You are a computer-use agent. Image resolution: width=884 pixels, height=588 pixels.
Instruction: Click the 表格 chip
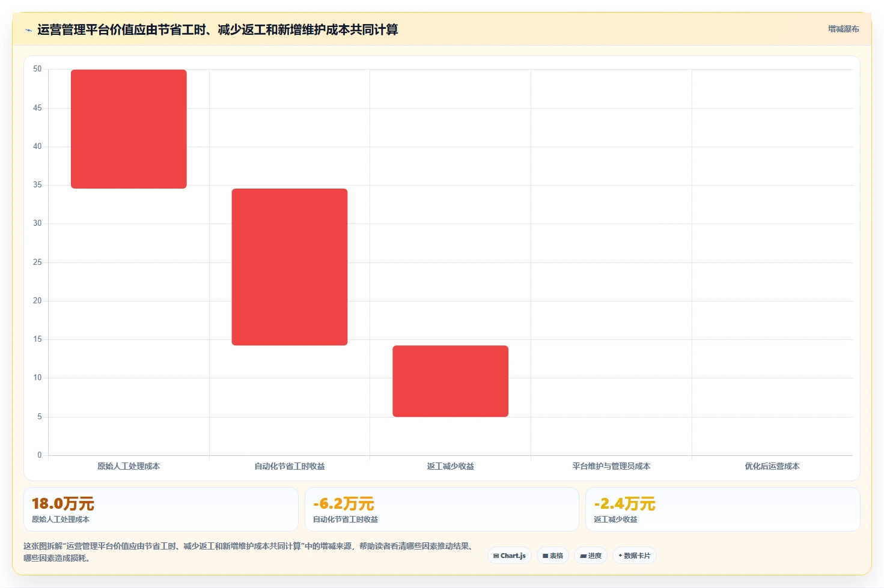(x=553, y=556)
